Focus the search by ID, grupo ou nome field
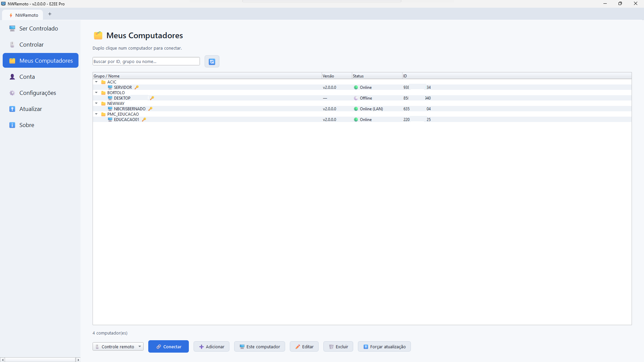The width and height of the screenshot is (644, 362). pos(146,61)
